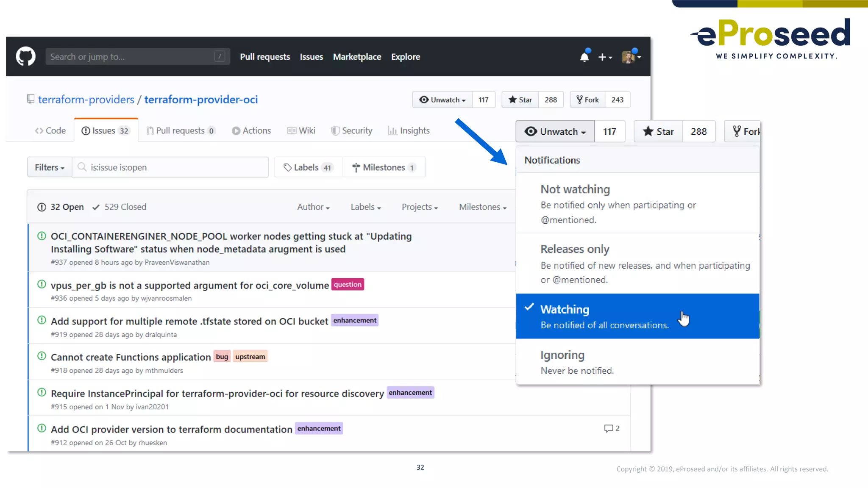The image size is (868, 488).
Task: Star the repository using small Star button
Action: coord(520,100)
